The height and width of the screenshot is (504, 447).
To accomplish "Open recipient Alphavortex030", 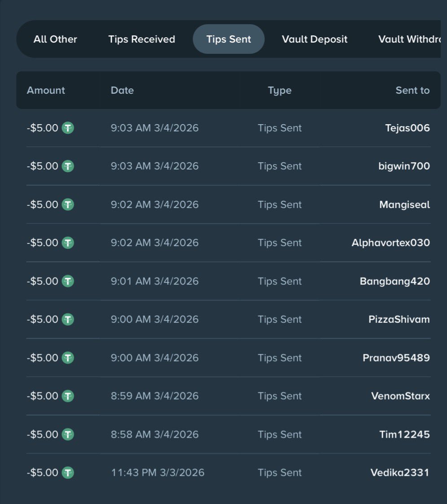I will point(391,243).
